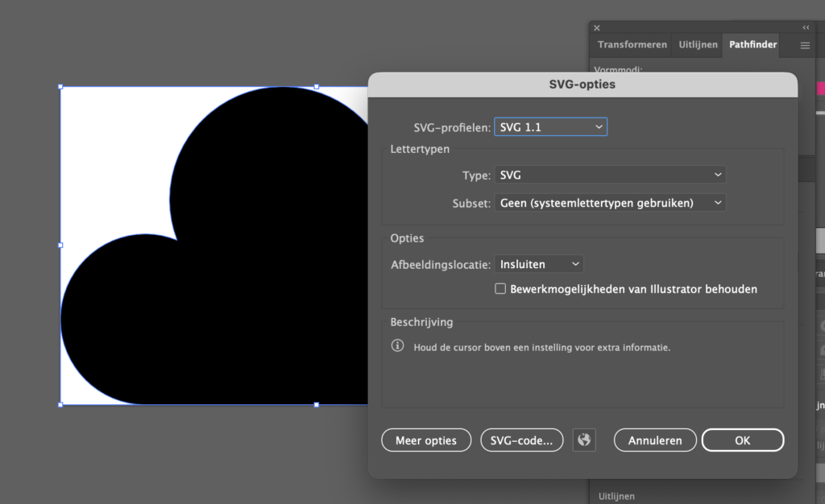Close the Pathfinder panel with X
The image size is (825, 504).
point(597,28)
